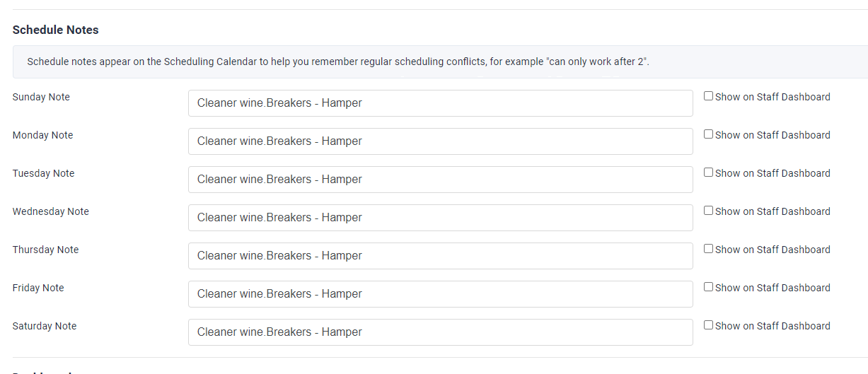Image resolution: width=868 pixels, height=374 pixels.
Task: Toggle Saturday's Show on Staff Dashboard checkbox
Action: [x=708, y=325]
